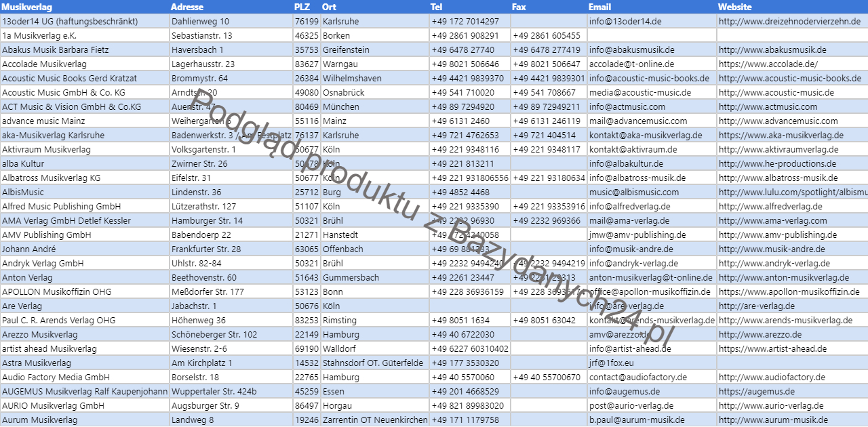The height and width of the screenshot is (427, 868).
Task: Click address Dahlienweg 10
Action: [x=231, y=21]
